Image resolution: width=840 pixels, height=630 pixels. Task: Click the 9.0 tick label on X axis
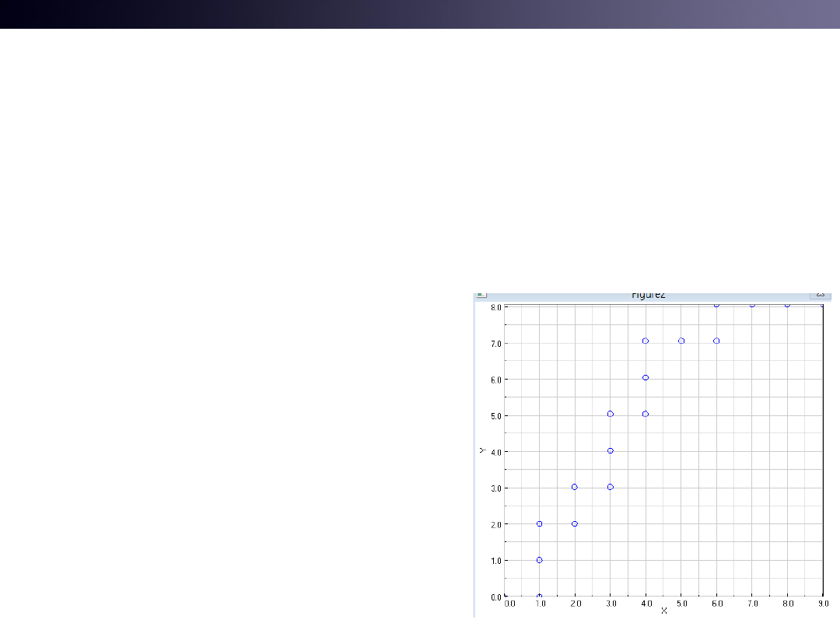(822, 603)
